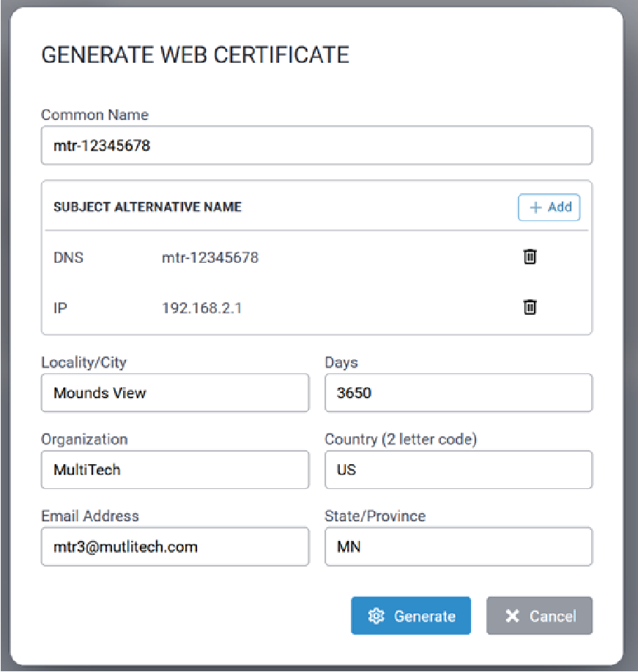This screenshot has width=638, height=672.
Task: Edit the Organization field with MultiTech
Action: point(175,469)
